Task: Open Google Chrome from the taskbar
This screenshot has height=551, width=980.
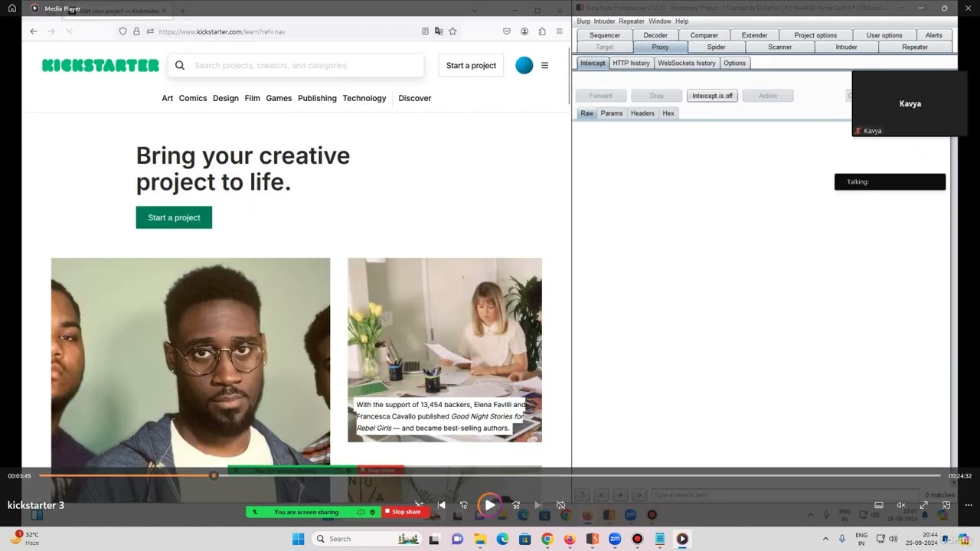Action: click(547, 539)
